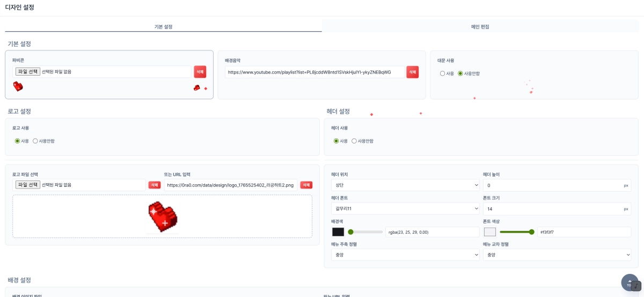The image size is (644, 297).
Task: Switch to the 기본 설정 tab
Action: click(163, 26)
